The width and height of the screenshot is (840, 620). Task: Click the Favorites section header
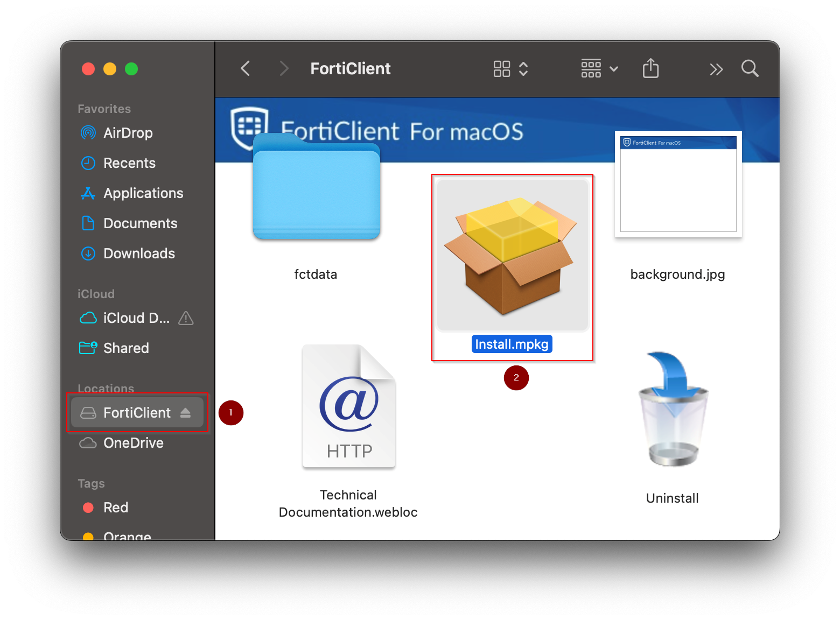[104, 109]
